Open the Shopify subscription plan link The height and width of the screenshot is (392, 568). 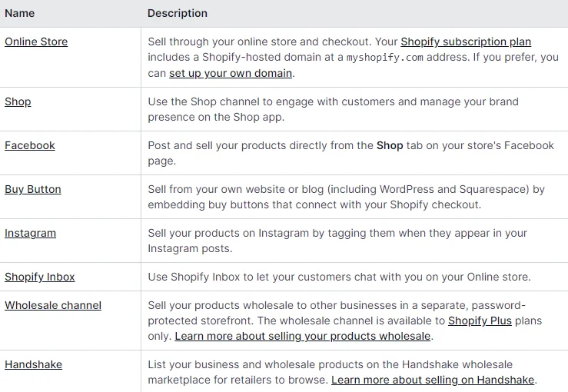466,42
